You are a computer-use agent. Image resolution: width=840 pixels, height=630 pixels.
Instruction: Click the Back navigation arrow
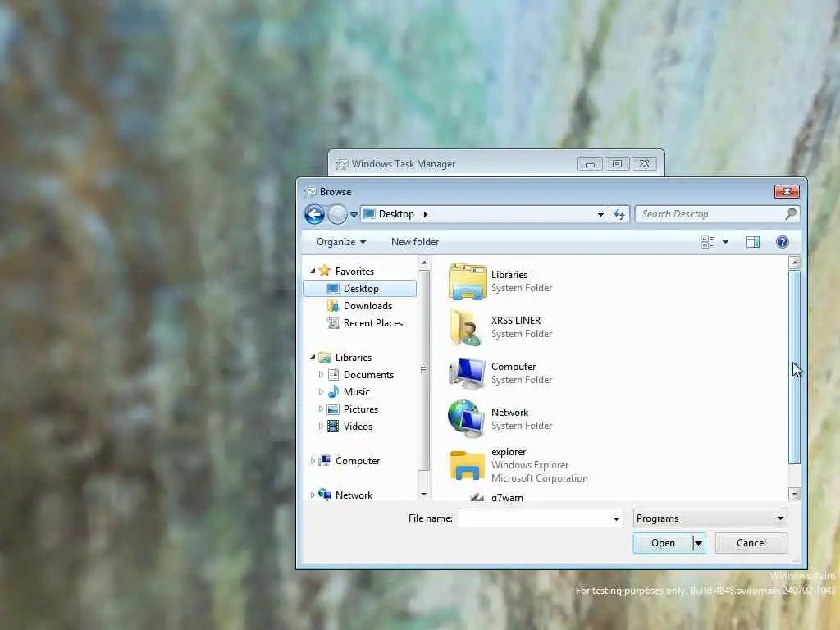[x=314, y=215]
